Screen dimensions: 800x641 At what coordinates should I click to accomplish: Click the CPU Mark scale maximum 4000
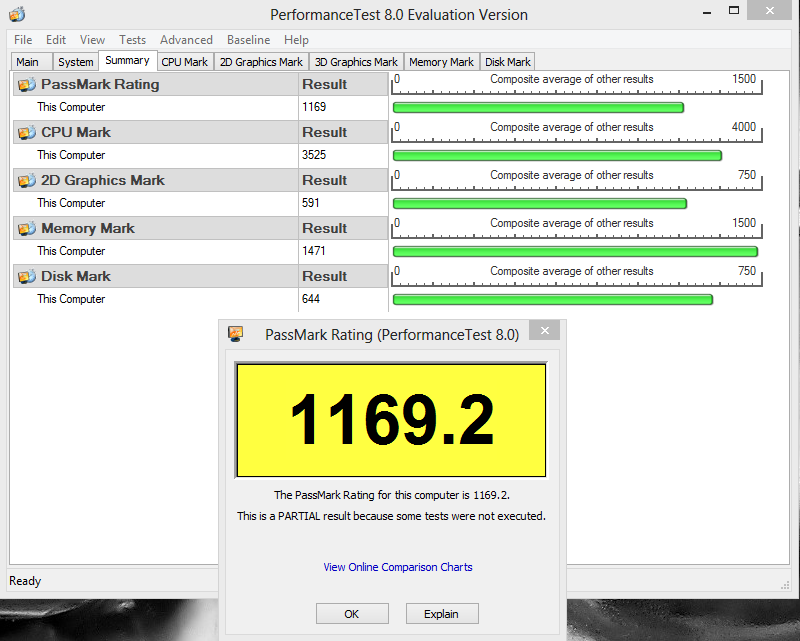744,127
